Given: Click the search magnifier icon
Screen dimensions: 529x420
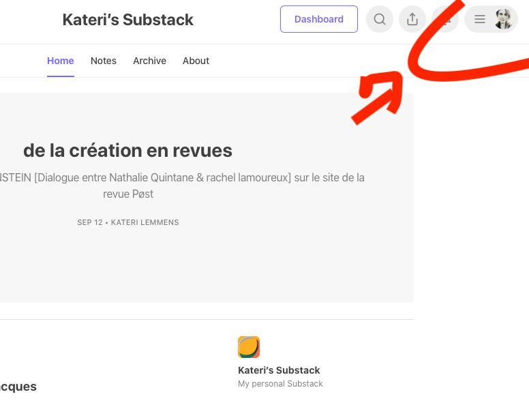Looking at the screenshot, I should pos(380,19).
